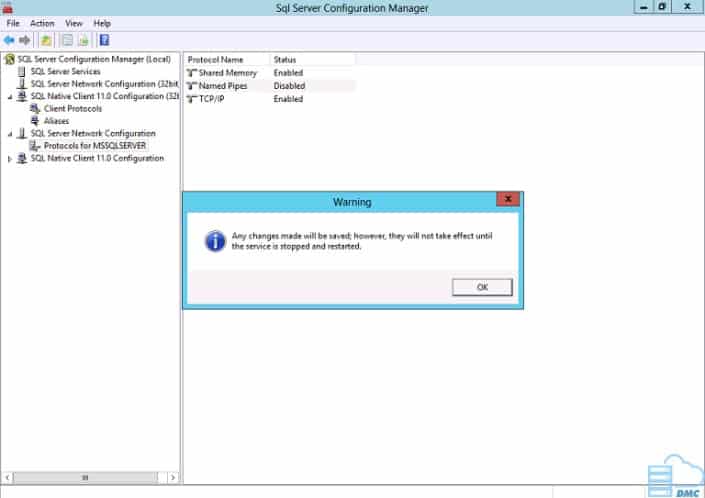Click the Client Protocols node icon
This screenshot has height=498, width=705.
click(x=35, y=109)
